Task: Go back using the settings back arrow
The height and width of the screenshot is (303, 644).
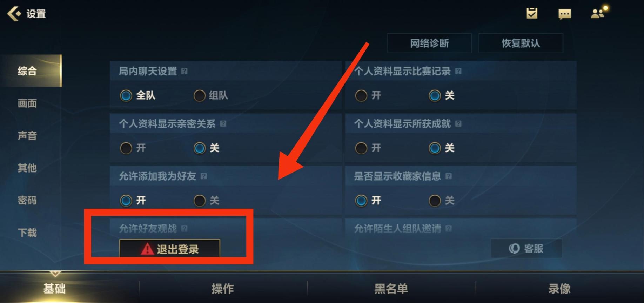Action: click(14, 14)
